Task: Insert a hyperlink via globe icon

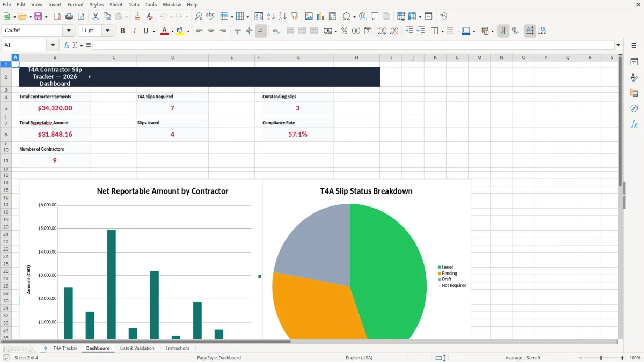Action: 363,17
